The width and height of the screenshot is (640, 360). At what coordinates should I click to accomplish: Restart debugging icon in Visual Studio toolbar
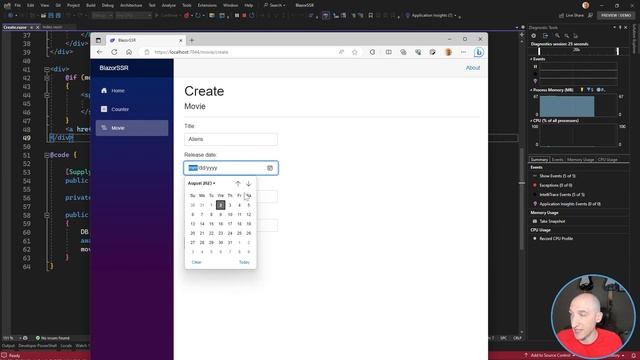[252, 16]
